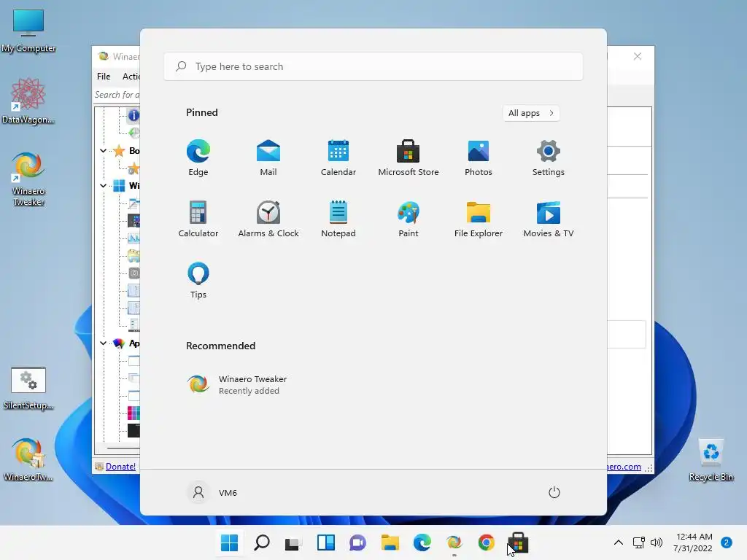Focus Winaero Tweaker search box
Viewport: 747px width, 560px height.
117,95
